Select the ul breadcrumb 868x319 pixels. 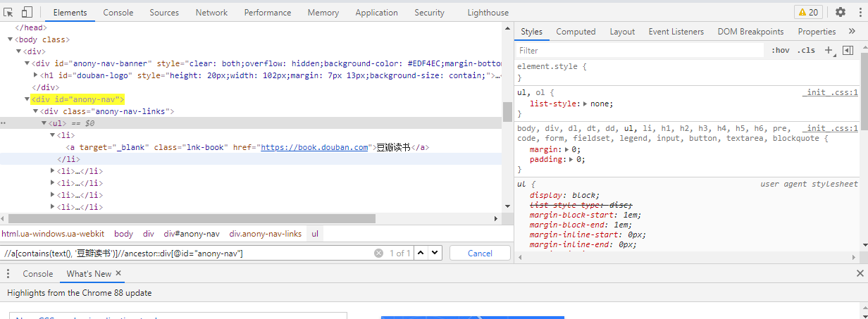(315, 234)
